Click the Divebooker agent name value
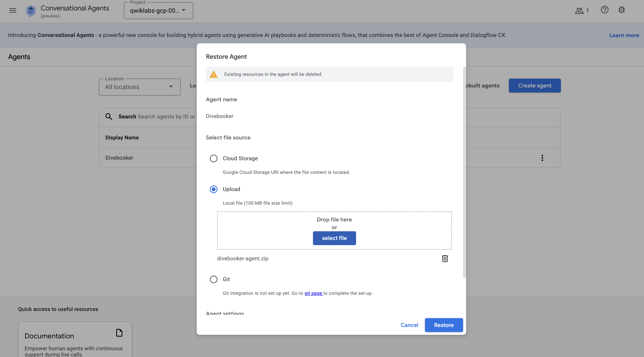Image resolution: width=644 pixels, height=357 pixels. [x=219, y=116]
